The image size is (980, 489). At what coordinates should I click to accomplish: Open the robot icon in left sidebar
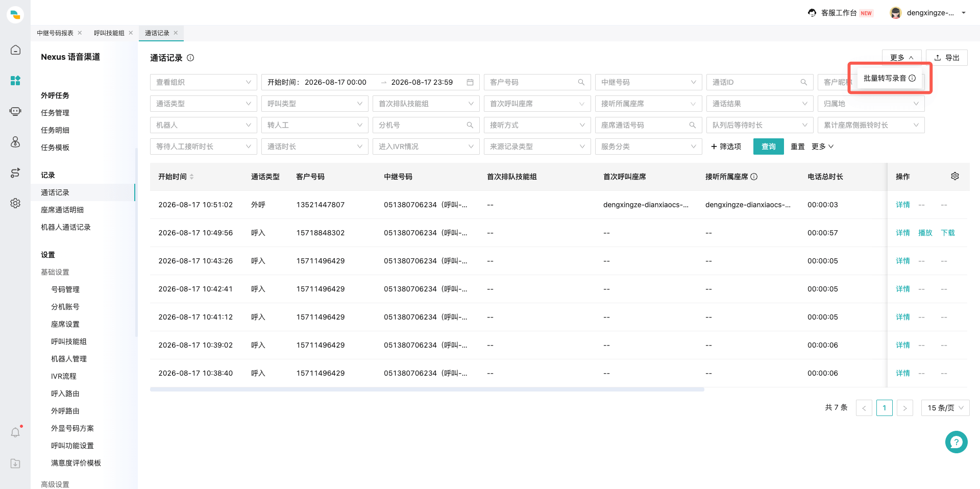15,111
